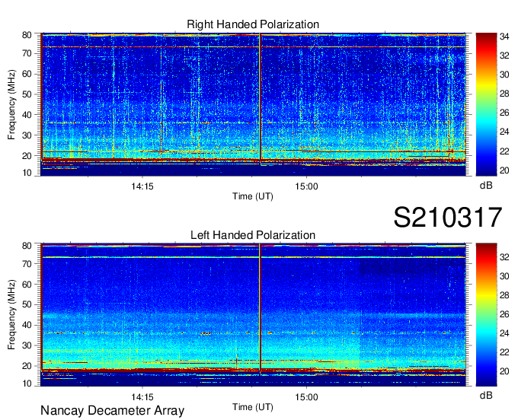Click the 15:00 tick label under bottom plot
This screenshot has width=518, height=420.
(306, 397)
